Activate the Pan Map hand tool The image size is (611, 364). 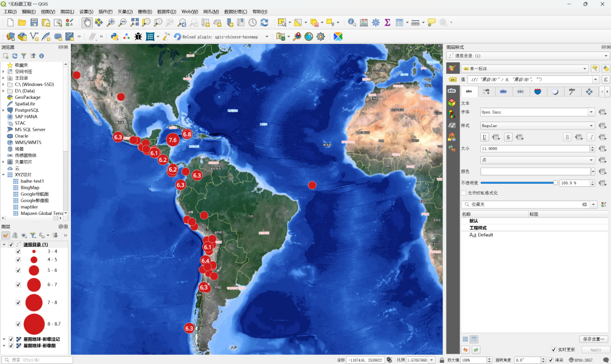(x=87, y=23)
